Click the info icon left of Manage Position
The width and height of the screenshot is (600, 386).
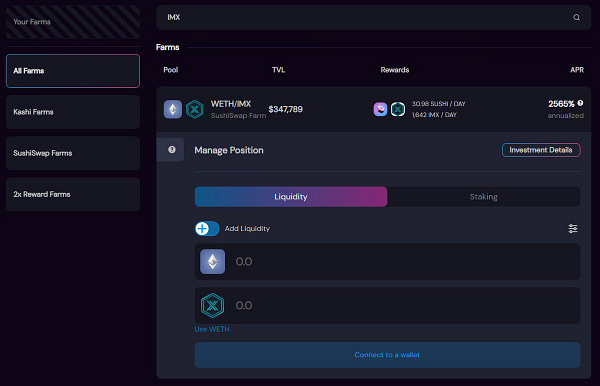pyautogui.click(x=172, y=150)
